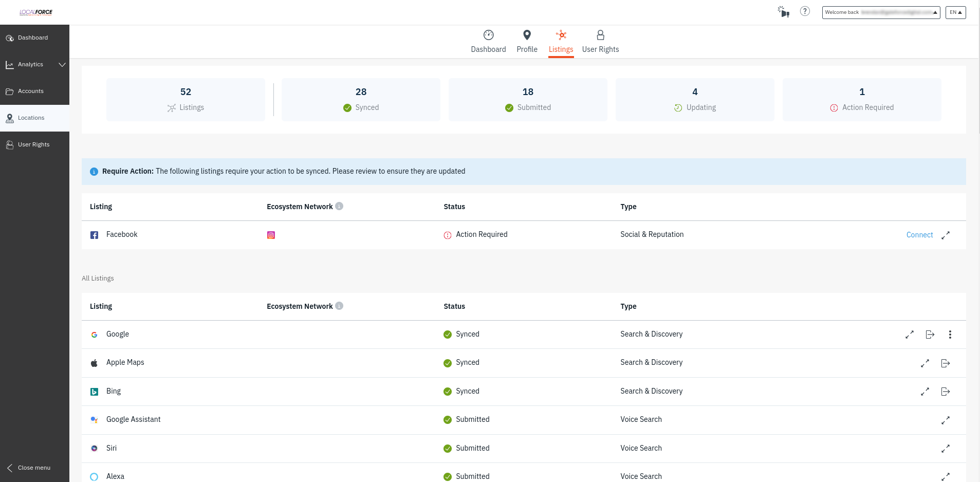Click the help question mark icon
Screen dimensions: 980x482
point(805,11)
